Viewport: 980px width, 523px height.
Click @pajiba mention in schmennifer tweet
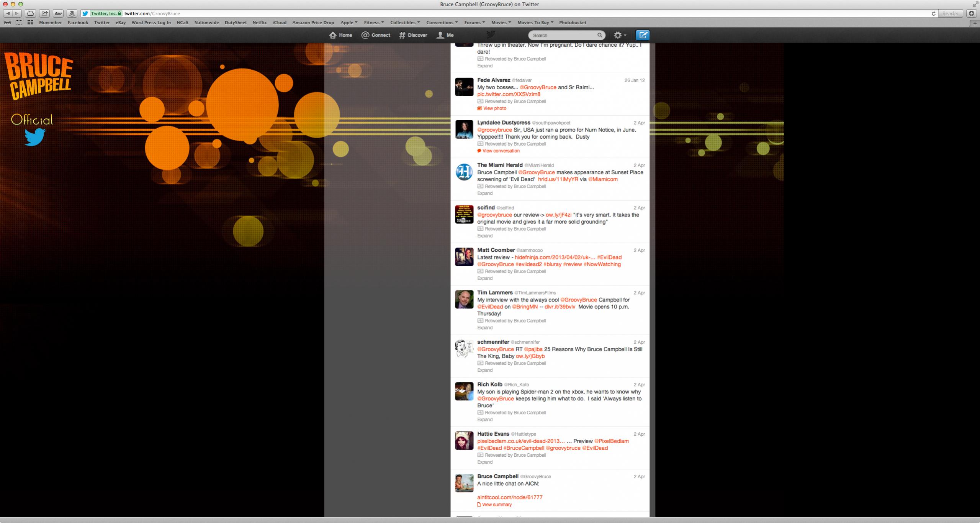click(x=533, y=349)
